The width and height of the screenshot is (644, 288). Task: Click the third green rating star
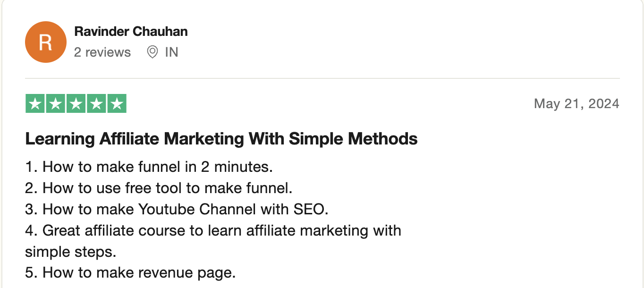point(76,104)
